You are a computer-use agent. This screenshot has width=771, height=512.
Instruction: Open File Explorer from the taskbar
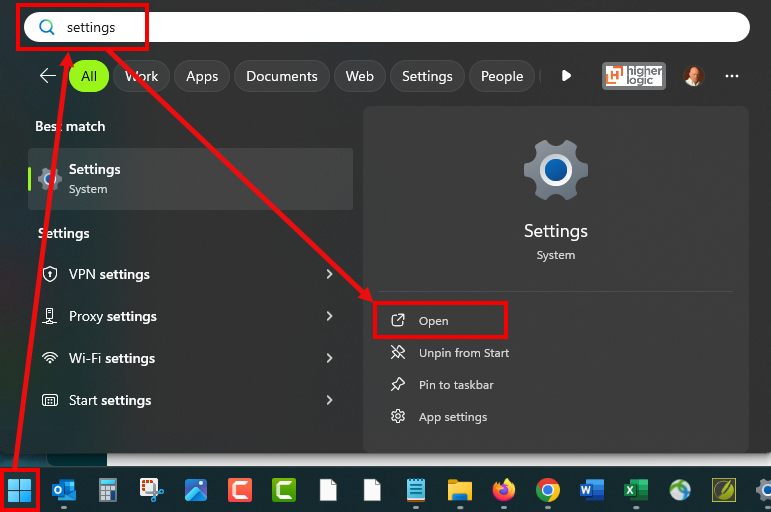click(x=459, y=490)
